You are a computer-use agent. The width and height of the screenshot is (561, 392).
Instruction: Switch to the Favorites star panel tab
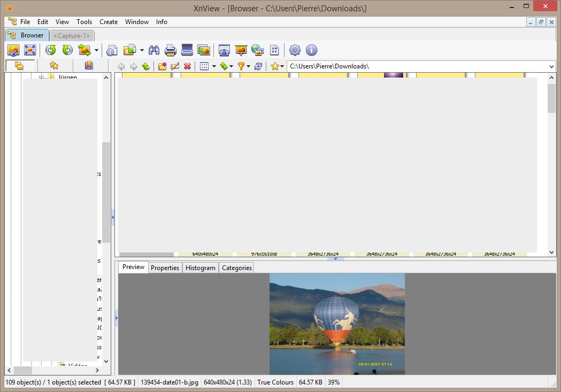(x=54, y=66)
